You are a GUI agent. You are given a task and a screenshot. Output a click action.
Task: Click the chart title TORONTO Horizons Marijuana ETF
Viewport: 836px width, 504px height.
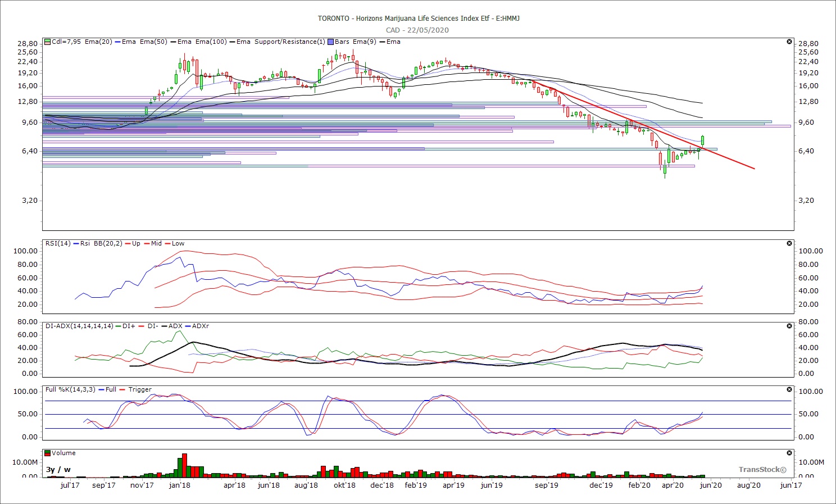pyautogui.click(x=419, y=19)
